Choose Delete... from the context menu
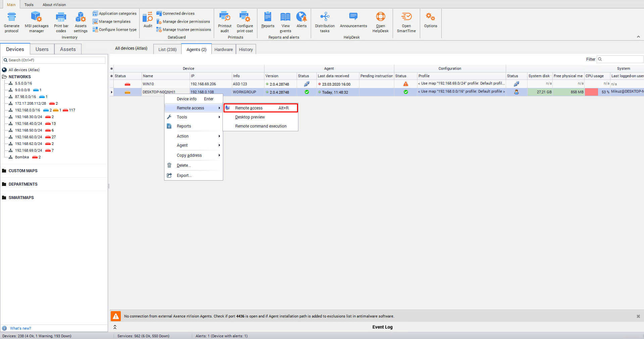This screenshot has height=339, width=644. (184, 165)
